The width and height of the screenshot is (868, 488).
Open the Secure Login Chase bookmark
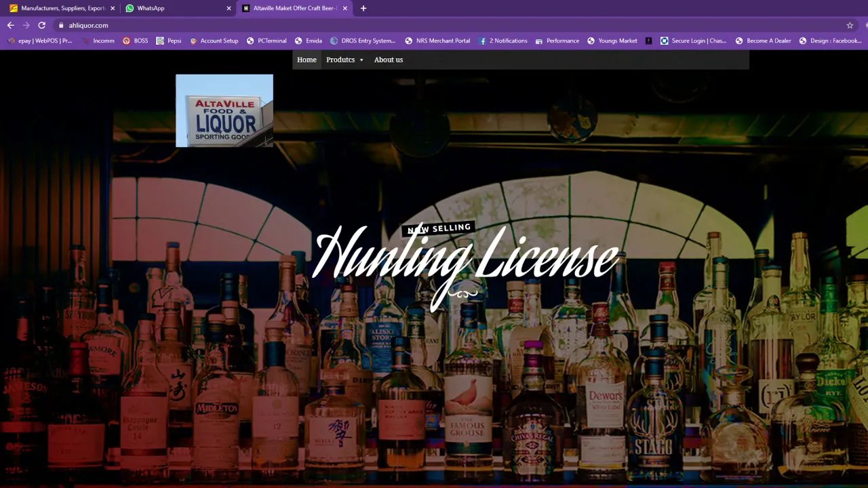(694, 41)
